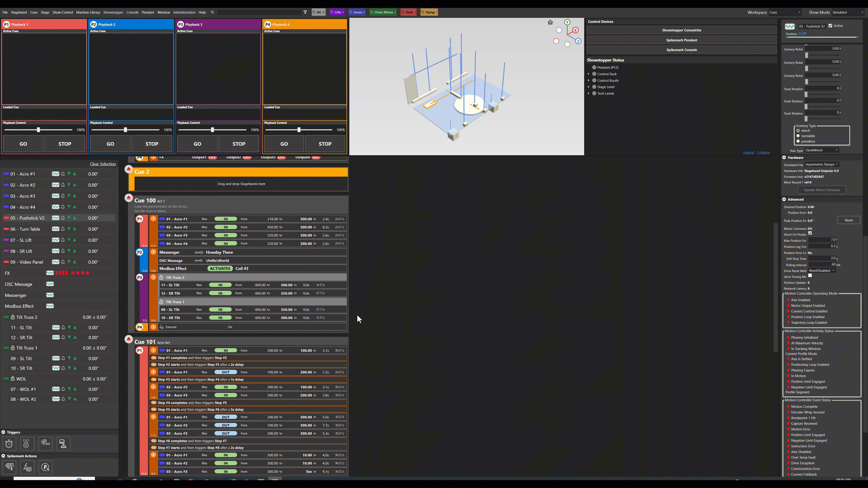Expand the Control Rack tree node
868x488 pixels.
tap(589, 74)
